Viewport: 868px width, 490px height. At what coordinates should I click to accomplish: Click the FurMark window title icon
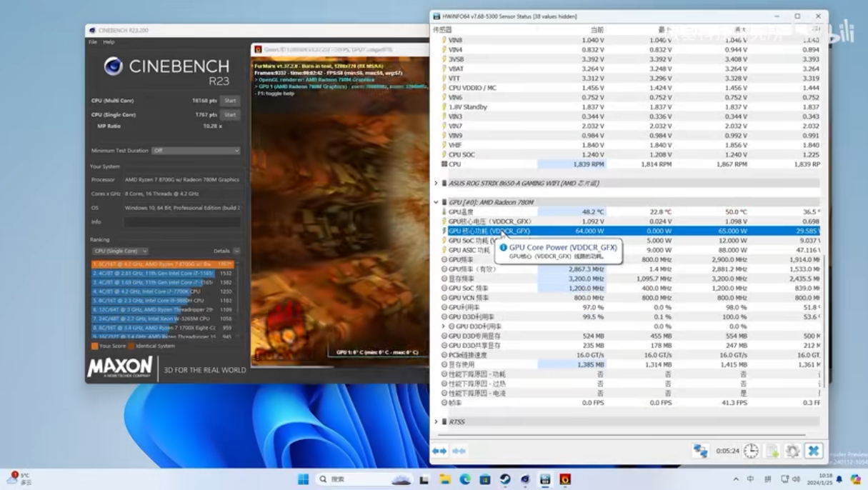(258, 49)
